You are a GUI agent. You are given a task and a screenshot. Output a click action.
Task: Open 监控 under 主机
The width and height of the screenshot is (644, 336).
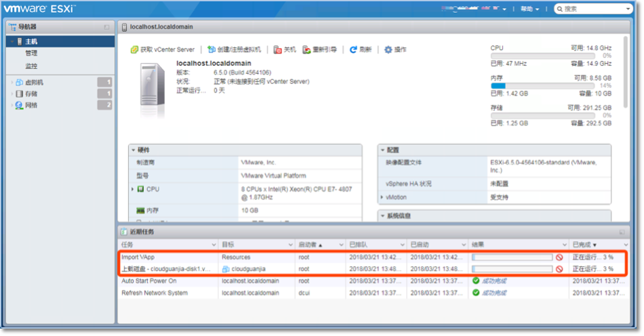[x=31, y=66]
